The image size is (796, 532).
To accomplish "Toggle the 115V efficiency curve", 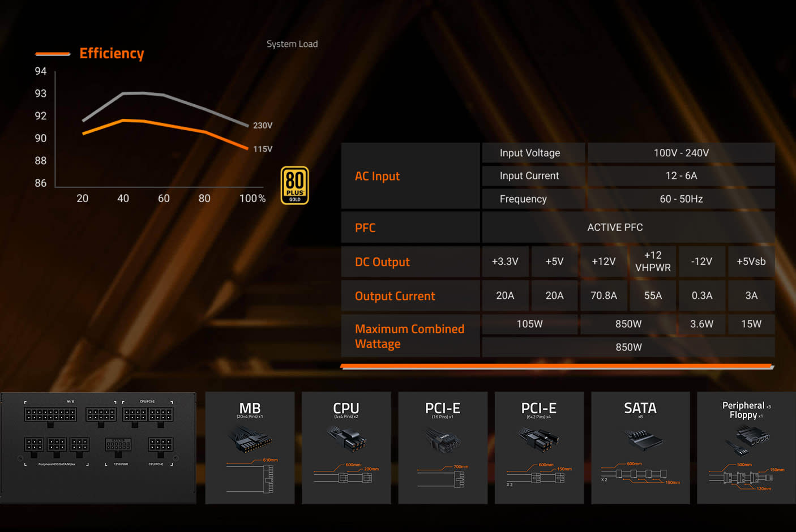I will (262, 148).
